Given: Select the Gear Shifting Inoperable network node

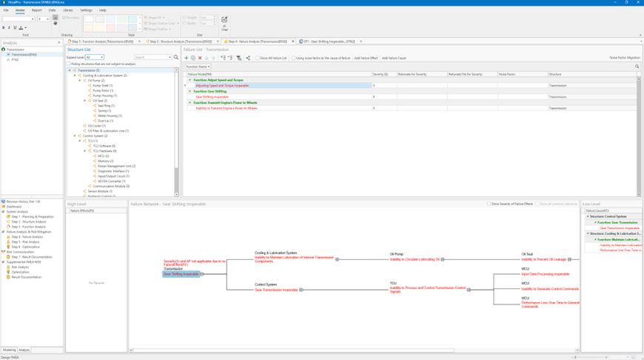Looking at the screenshot, I should pos(181,274).
